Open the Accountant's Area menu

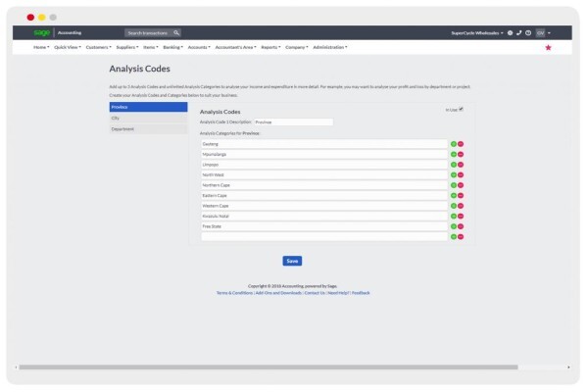coord(235,47)
